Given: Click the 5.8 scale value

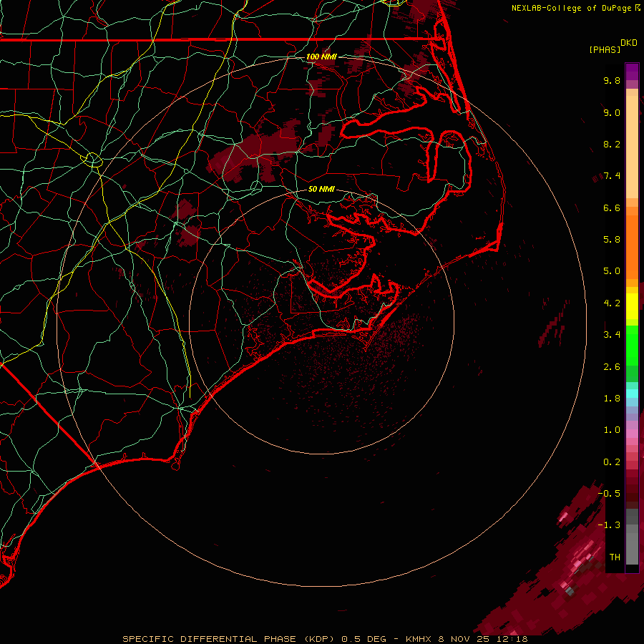Looking at the screenshot, I should click(612, 240).
